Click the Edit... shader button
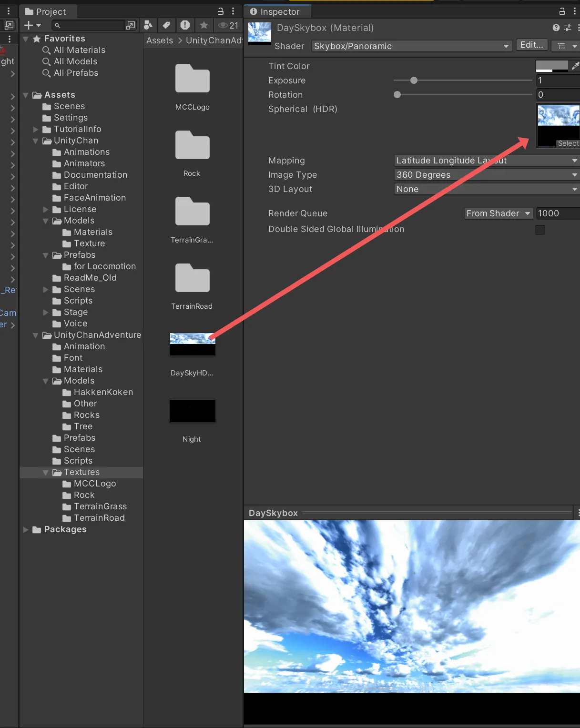 pos(531,45)
